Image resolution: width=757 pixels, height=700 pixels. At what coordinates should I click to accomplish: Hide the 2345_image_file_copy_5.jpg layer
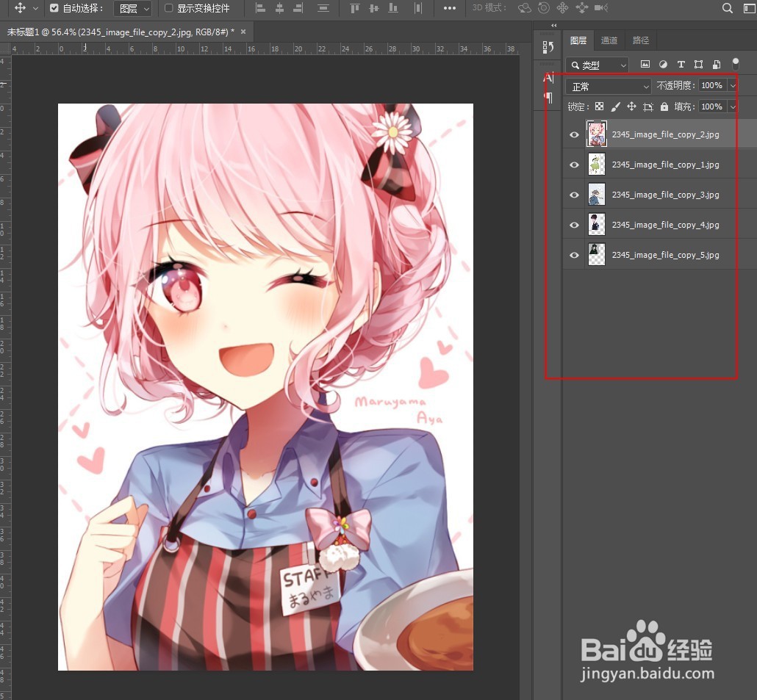tap(574, 255)
